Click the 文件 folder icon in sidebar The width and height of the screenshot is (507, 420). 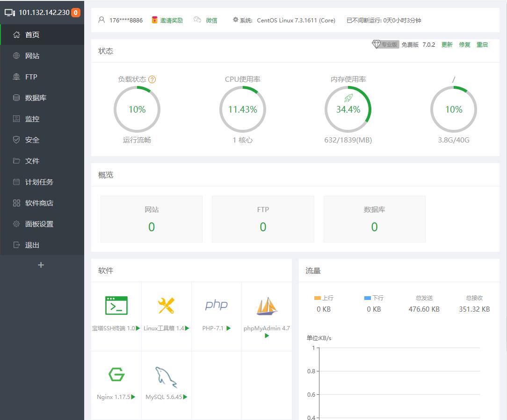(x=16, y=161)
